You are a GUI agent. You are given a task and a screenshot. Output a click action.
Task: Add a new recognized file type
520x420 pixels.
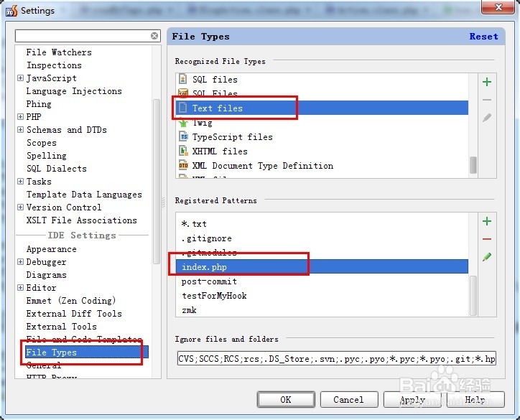click(x=486, y=82)
